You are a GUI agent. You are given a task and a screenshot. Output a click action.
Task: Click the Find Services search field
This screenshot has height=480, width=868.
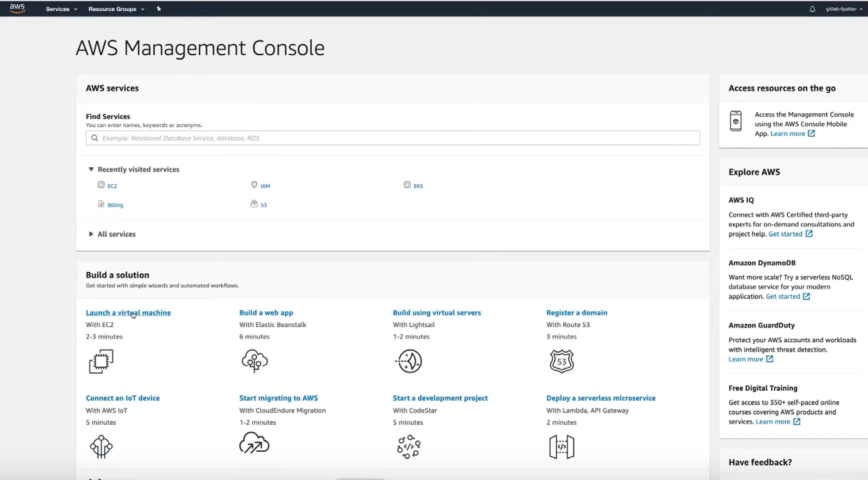pos(392,138)
